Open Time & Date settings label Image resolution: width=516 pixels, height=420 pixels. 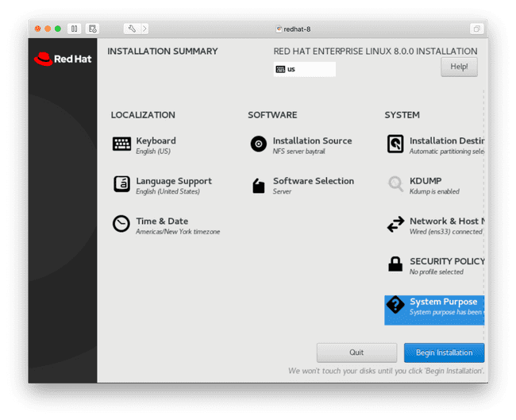162,222
